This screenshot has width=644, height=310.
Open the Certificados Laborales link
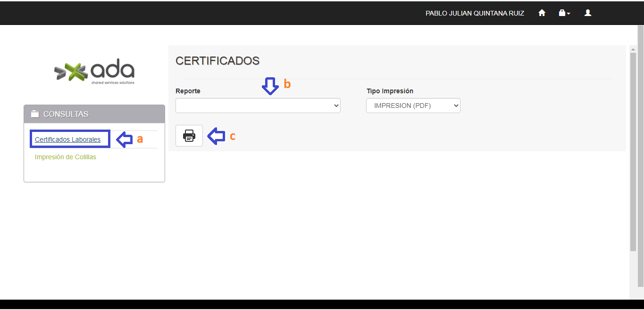pyautogui.click(x=67, y=139)
